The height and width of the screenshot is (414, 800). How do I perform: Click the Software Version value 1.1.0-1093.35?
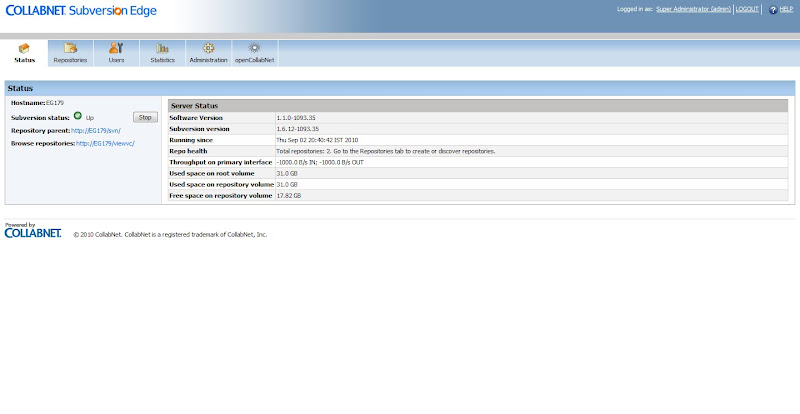(296, 118)
